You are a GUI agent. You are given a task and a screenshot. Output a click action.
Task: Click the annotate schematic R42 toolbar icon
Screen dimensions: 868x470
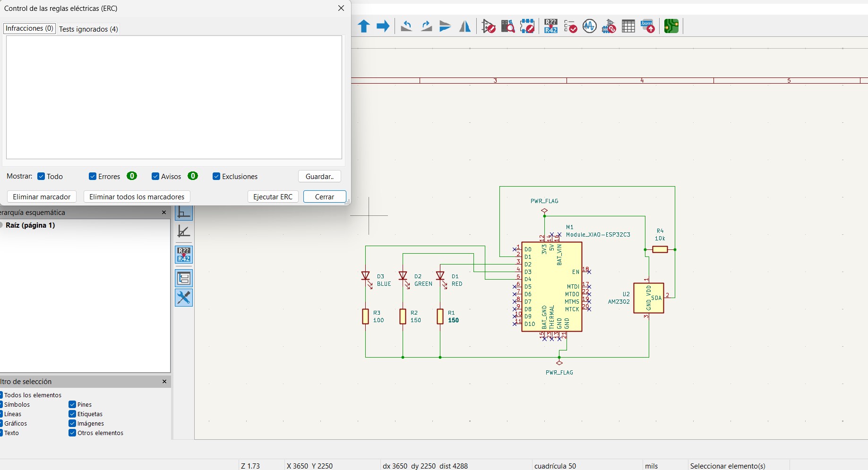(551, 26)
